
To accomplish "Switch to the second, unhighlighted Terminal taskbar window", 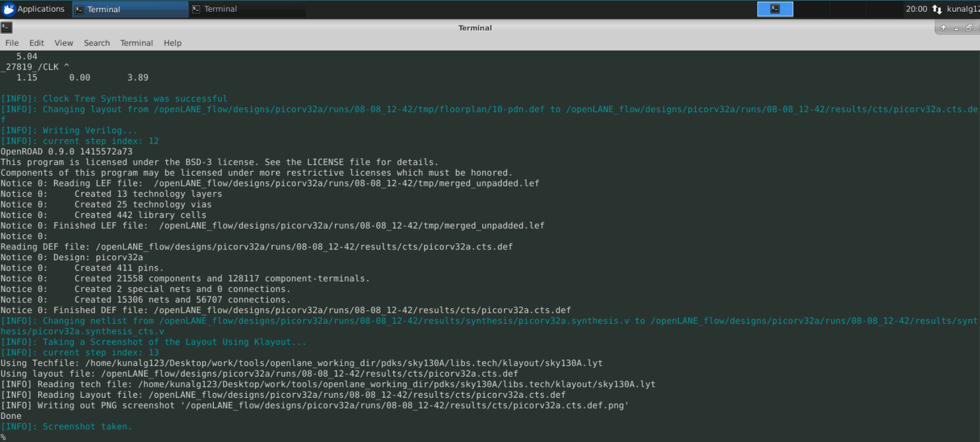I will pyautogui.click(x=247, y=9).
